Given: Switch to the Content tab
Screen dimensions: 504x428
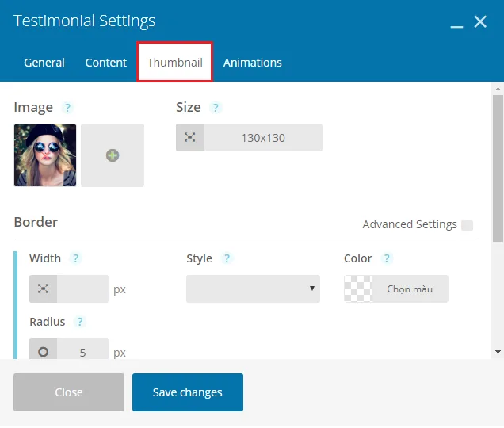Looking at the screenshot, I should coord(105,63).
